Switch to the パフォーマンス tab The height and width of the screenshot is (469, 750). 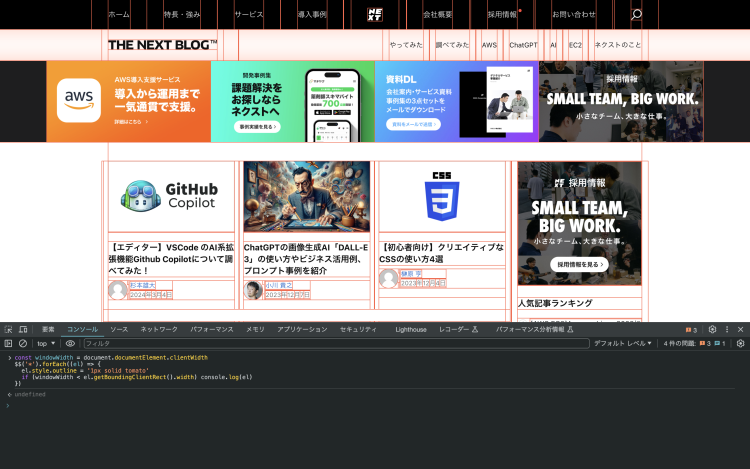211,329
